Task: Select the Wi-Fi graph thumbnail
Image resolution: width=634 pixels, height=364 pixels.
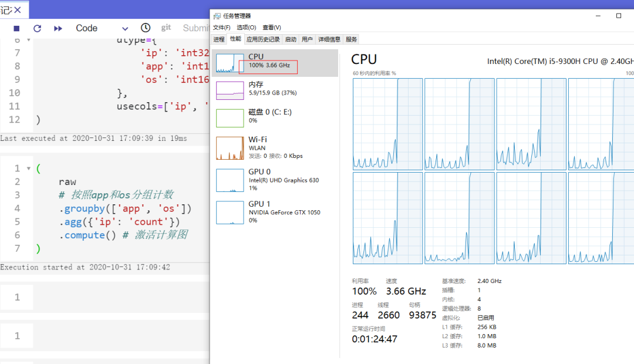Action: click(x=230, y=148)
